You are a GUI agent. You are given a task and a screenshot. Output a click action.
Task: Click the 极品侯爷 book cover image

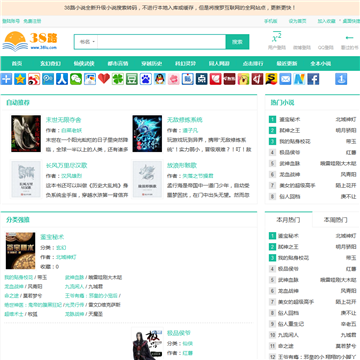coord(147,344)
